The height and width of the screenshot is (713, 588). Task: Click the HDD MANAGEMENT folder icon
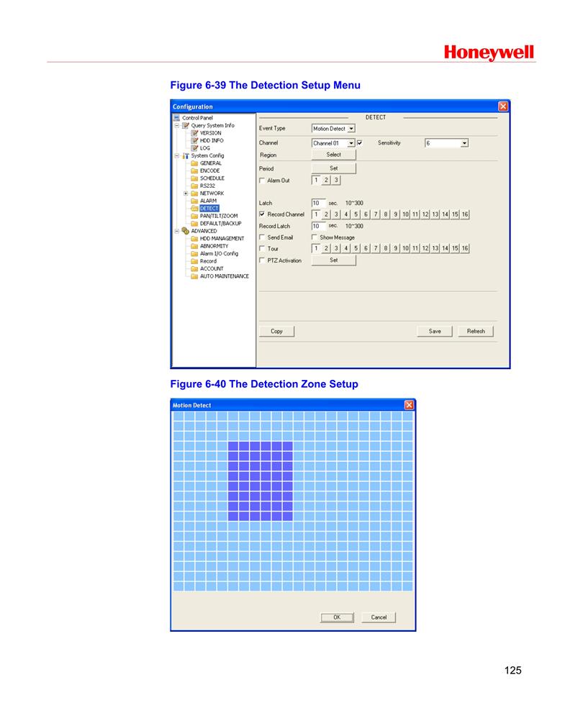coord(194,238)
